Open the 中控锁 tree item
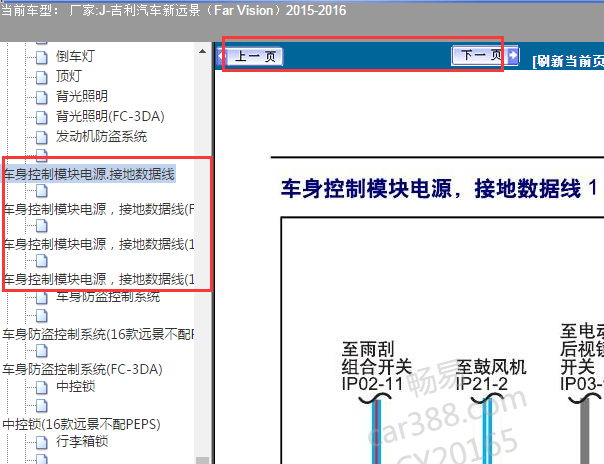 pyautogui.click(x=76, y=386)
